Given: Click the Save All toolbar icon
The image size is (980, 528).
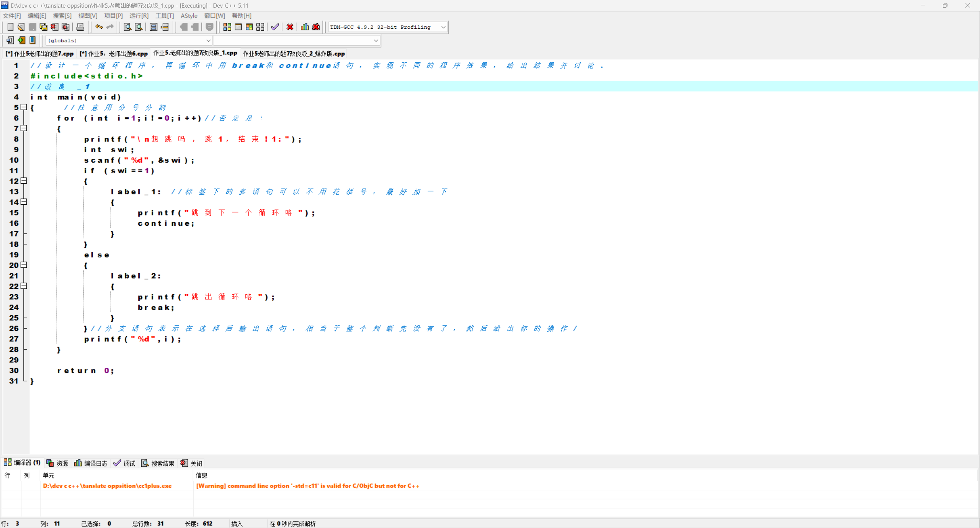Looking at the screenshot, I should pos(43,27).
